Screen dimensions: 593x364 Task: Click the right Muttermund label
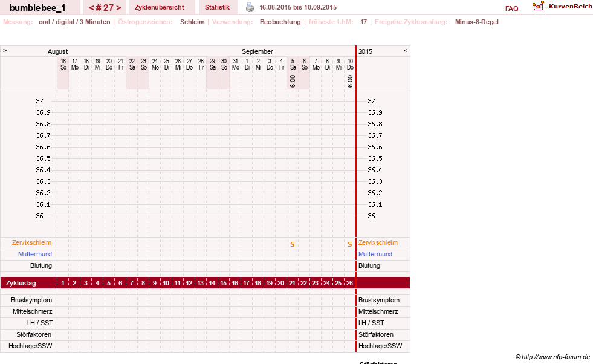375,254
